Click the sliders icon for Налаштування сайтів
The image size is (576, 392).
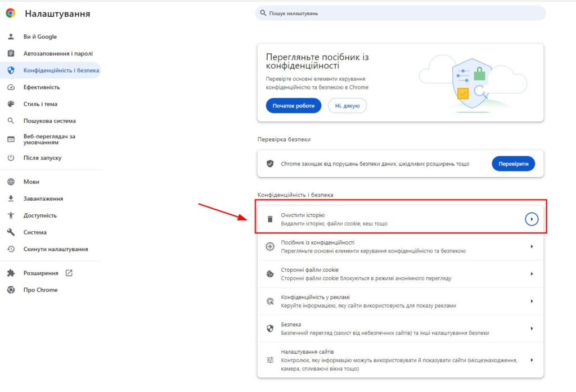tap(270, 360)
